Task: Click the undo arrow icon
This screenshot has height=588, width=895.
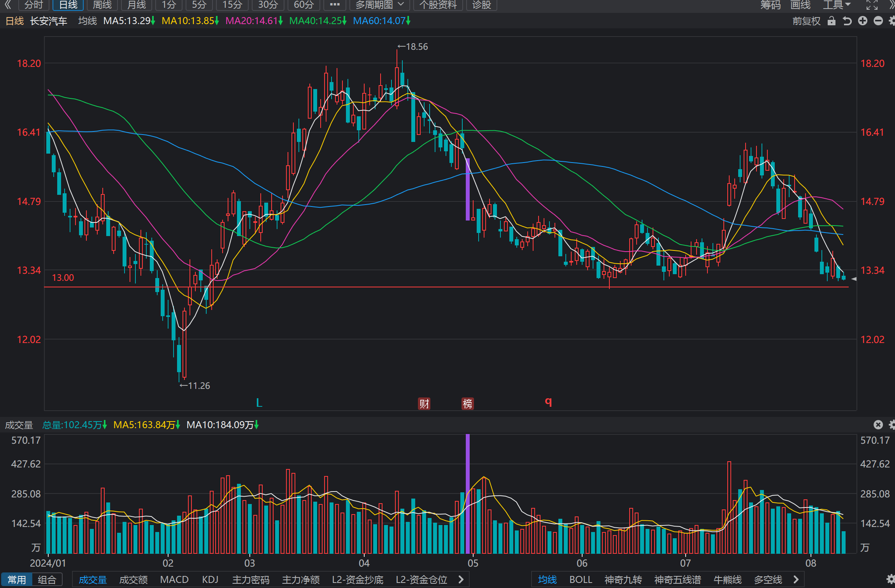Action: click(x=847, y=21)
